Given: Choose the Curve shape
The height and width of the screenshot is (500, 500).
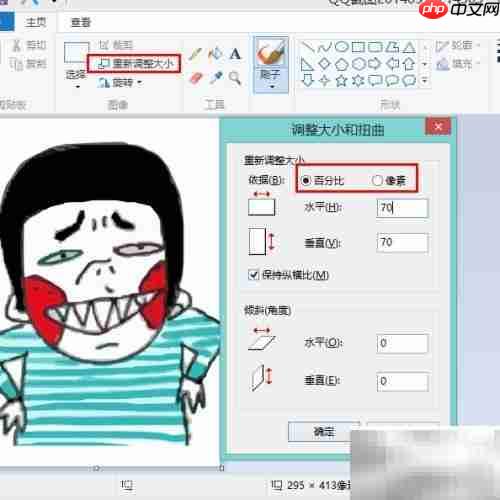Looking at the screenshot, I should point(325,47).
